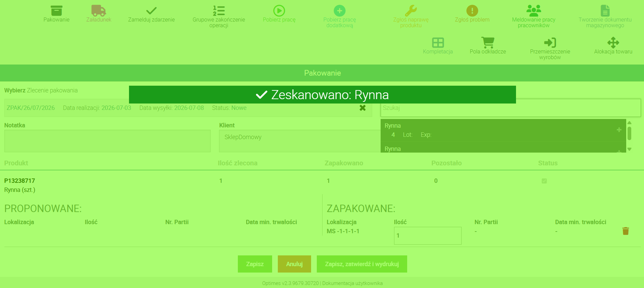Viewport: 644px width, 288px height.
Task: Click the Pola odkładcze menu label
Action: (x=488, y=51)
